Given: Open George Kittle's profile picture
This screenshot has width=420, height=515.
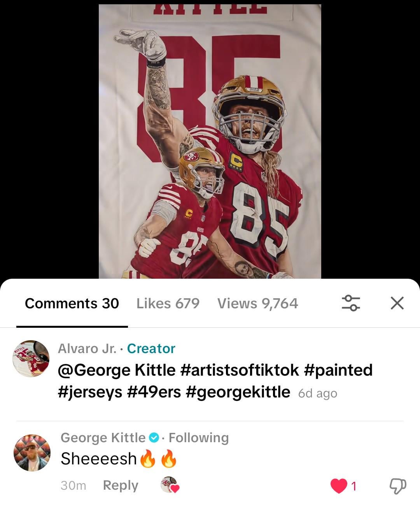Looking at the screenshot, I should click(x=32, y=453).
